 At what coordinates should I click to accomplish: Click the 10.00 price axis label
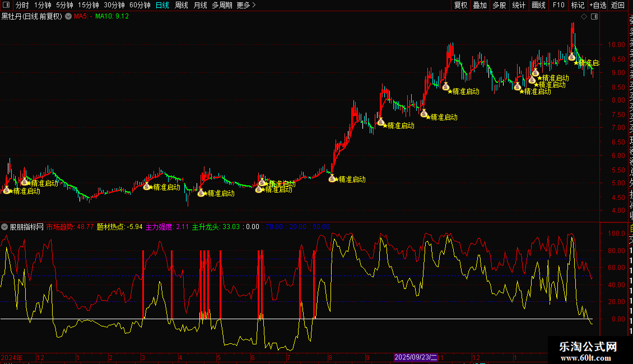[616, 45]
